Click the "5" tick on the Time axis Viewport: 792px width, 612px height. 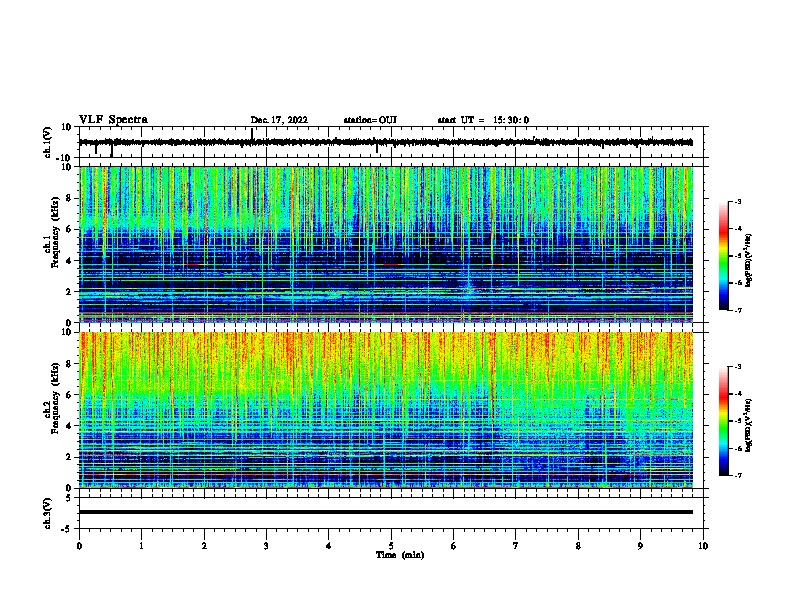click(391, 546)
